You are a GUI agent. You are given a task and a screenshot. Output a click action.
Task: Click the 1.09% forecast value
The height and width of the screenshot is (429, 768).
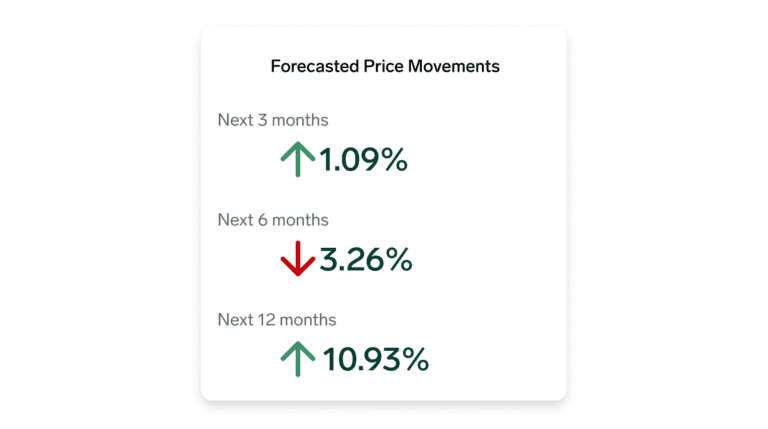point(363,160)
